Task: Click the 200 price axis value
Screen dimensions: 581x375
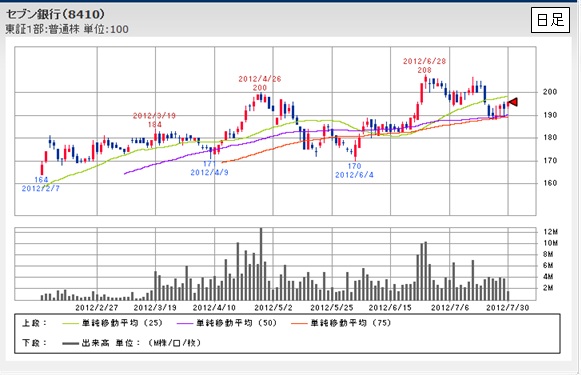Action: [550, 92]
